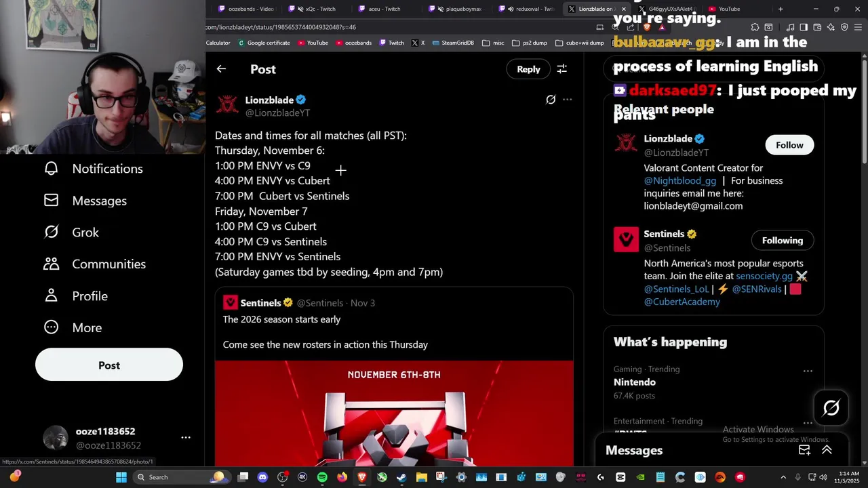The height and width of the screenshot is (488, 868).
Task: Open the Twitch bookmark in bookmarks bar
Action: click(x=391, y=43)
